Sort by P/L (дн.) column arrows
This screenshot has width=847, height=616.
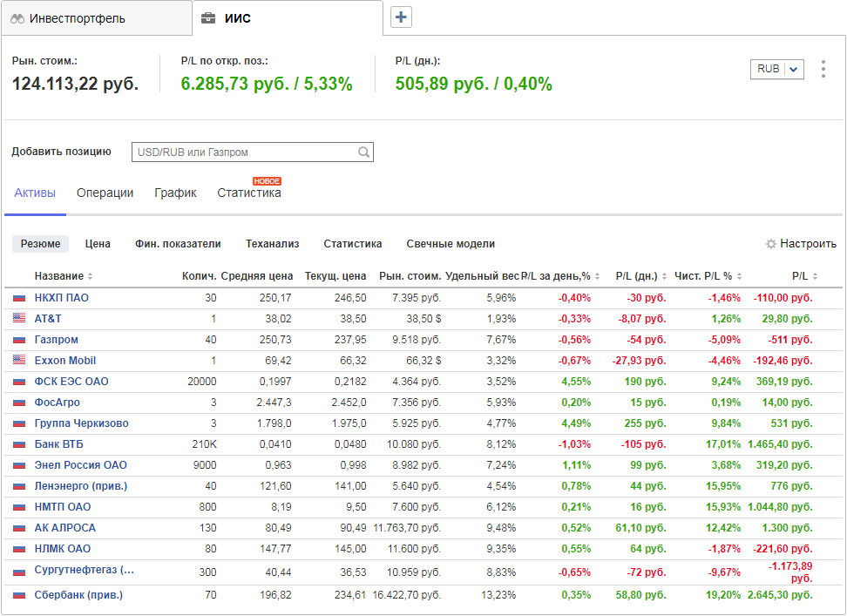pyautogui.click(x=664, y=276)
